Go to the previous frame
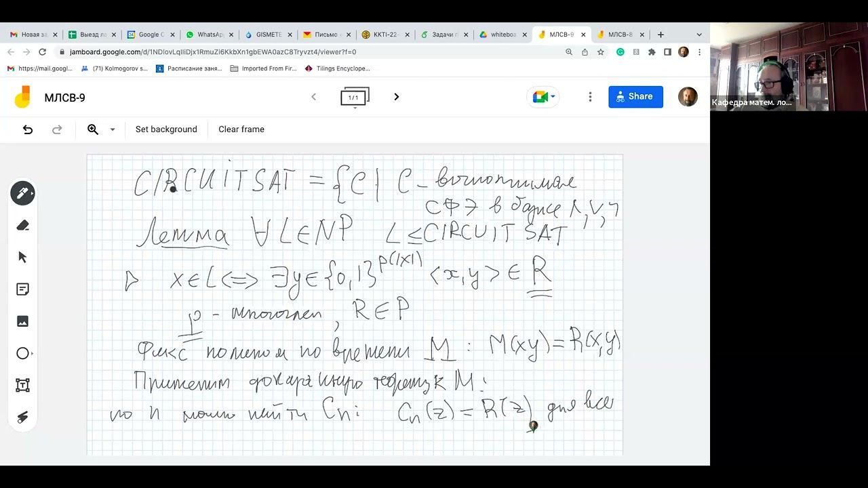 click(313, 97)
